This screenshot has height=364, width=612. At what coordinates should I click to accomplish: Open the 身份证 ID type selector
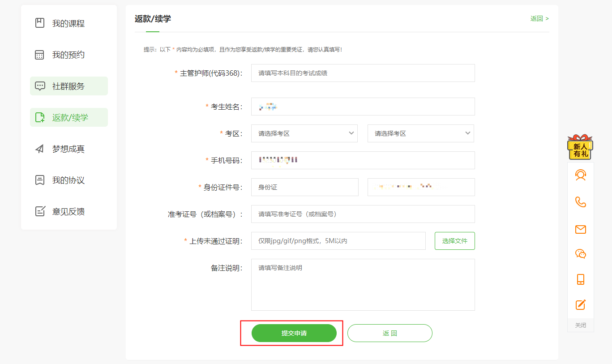click(304, 187)
